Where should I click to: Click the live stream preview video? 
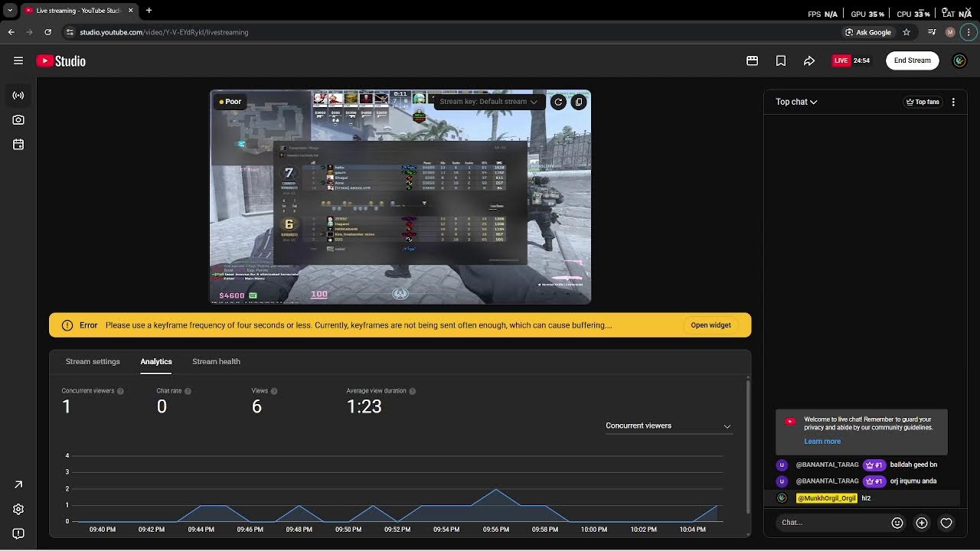[400, 197]
